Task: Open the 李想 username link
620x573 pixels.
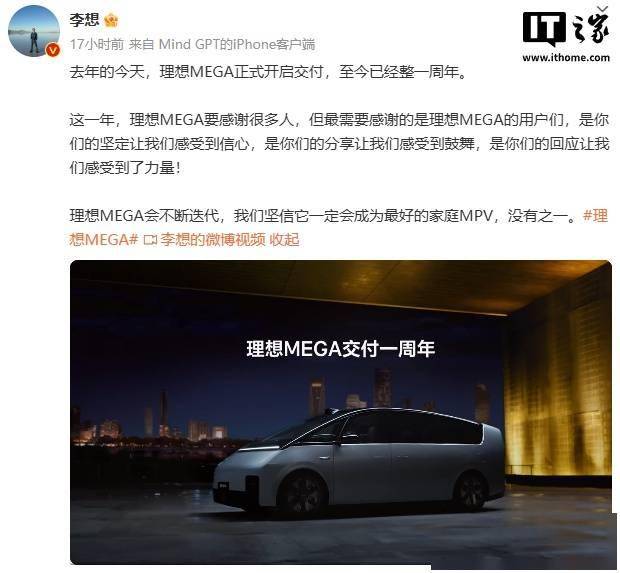Action: click(84, 19)
